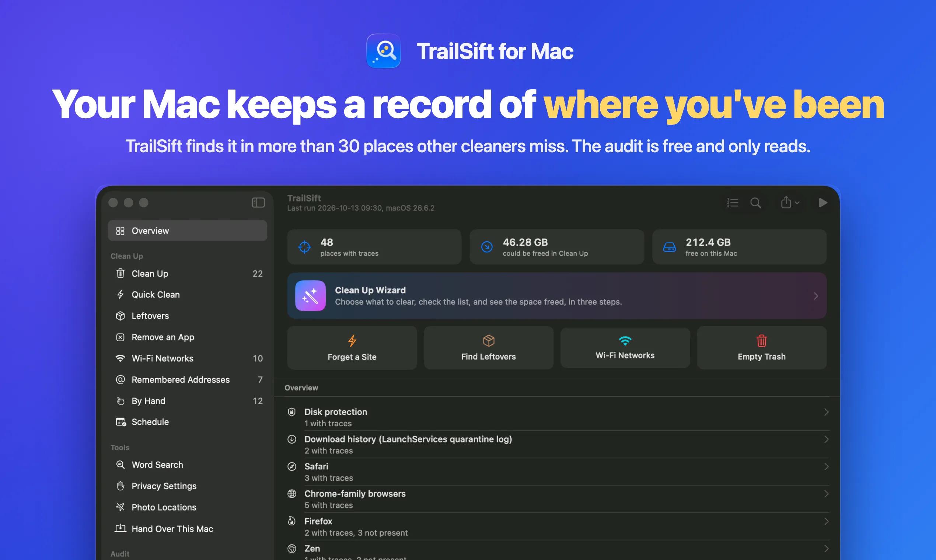Open Remembered Addresses sidebar item
936x560 pixels.
point(187,379)
